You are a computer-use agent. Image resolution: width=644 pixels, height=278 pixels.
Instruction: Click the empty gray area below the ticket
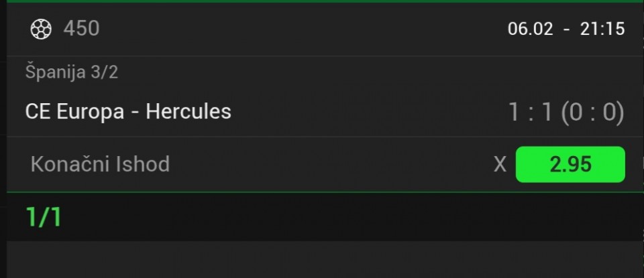[x=322, y=260]
